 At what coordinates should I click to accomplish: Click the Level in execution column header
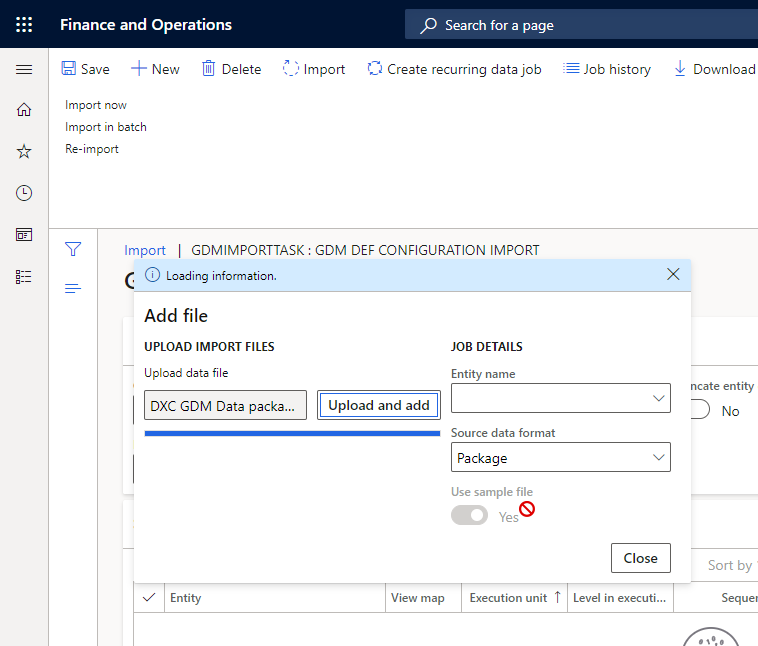pos(620,598)
